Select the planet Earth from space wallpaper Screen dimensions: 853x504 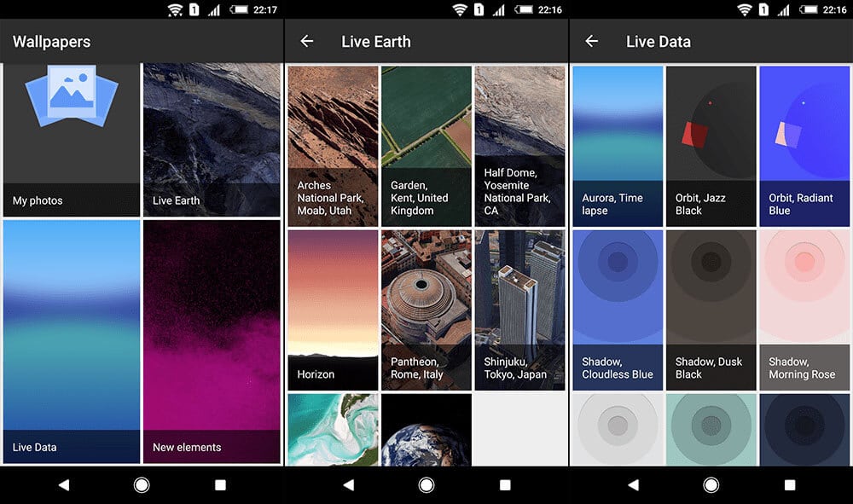pyautogui.click(x=426, y=430)
